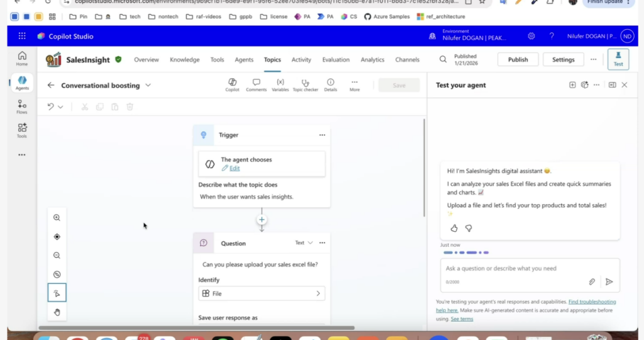Screen dimensions: 644x340
Task: Switch to the Knowledge tab
Action: click(184, 60)
